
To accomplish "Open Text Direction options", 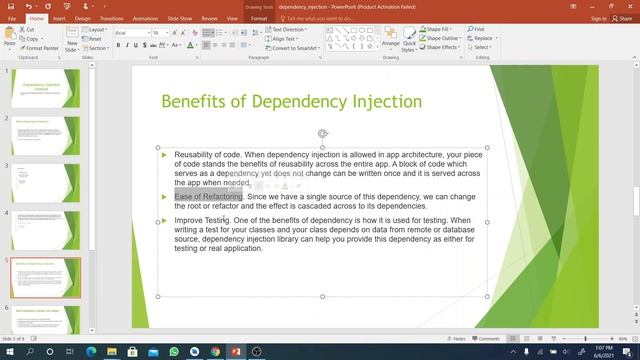I will [x=286, y=29].
